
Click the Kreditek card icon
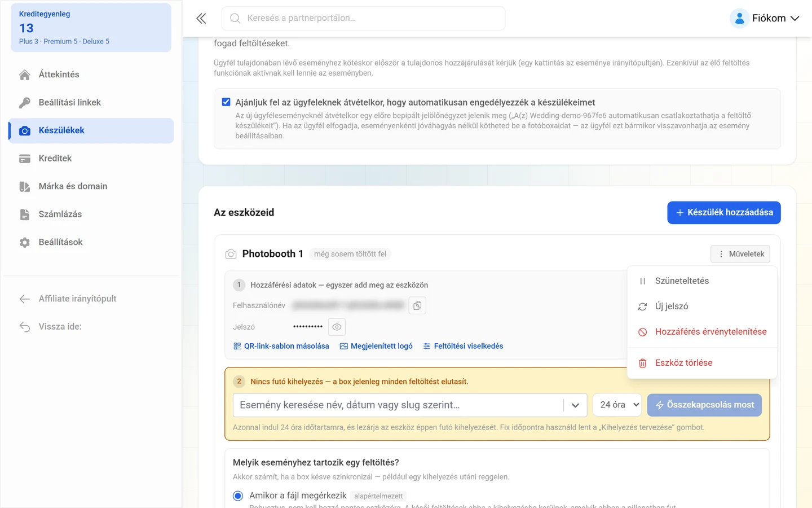[25, 159]
